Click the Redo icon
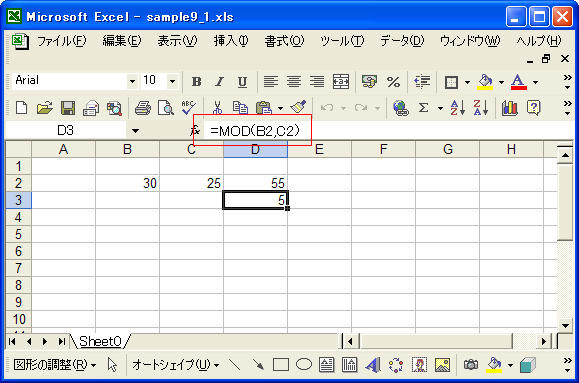Image resolution: width=579 pixels, height=383 pixels. point(360,108)
